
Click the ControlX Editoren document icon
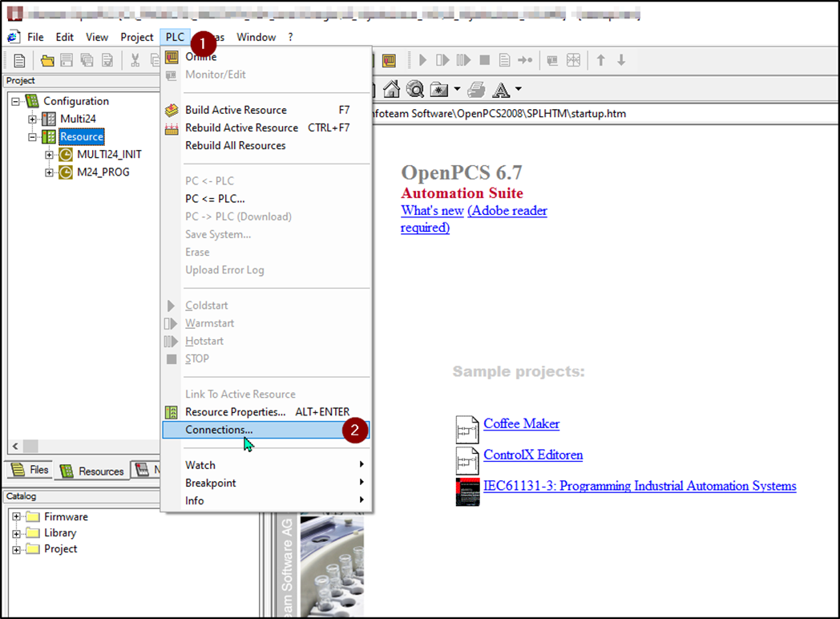467,460
